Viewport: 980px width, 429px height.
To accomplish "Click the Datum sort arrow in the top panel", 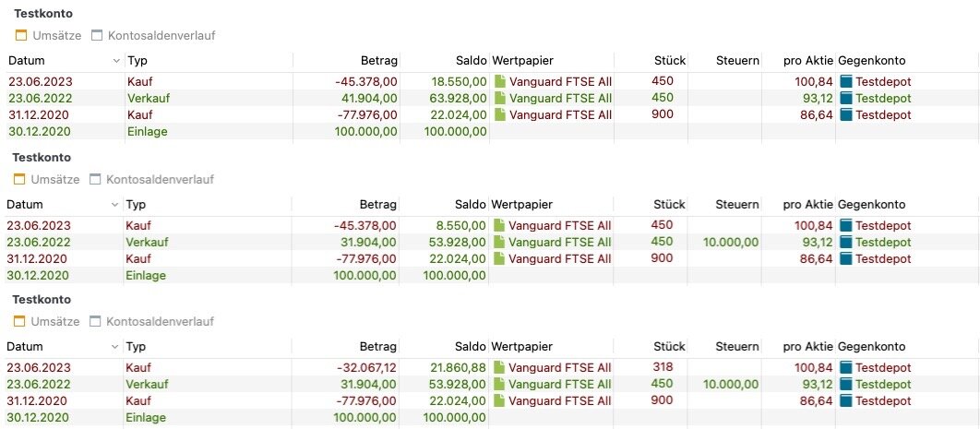I will 116,61.
